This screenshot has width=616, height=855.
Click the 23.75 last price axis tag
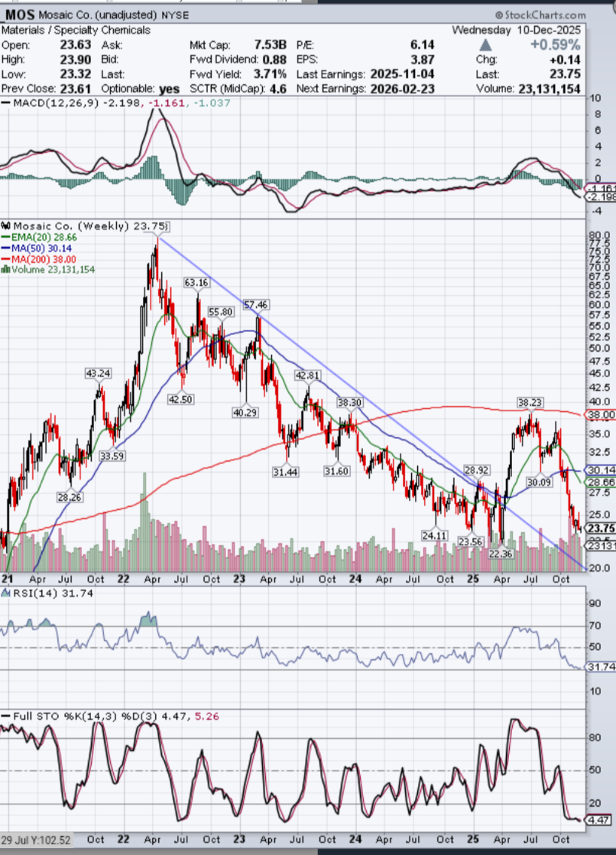(601, 528)
